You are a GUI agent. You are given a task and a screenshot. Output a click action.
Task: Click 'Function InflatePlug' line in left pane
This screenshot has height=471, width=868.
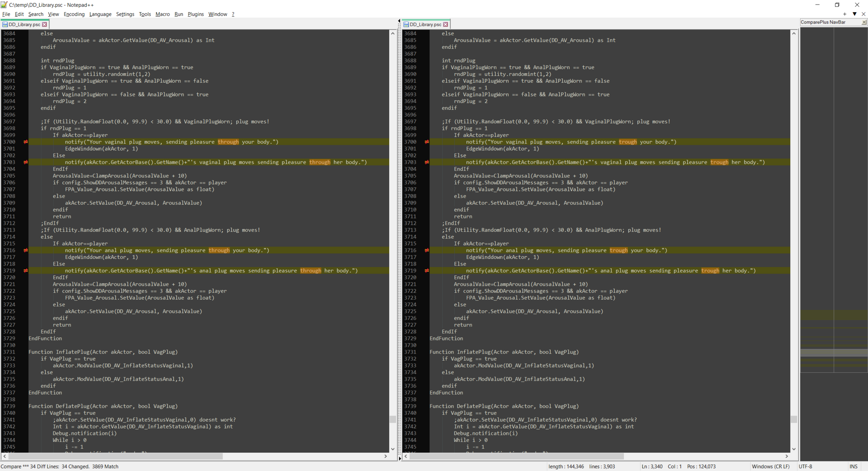point(103,352)
